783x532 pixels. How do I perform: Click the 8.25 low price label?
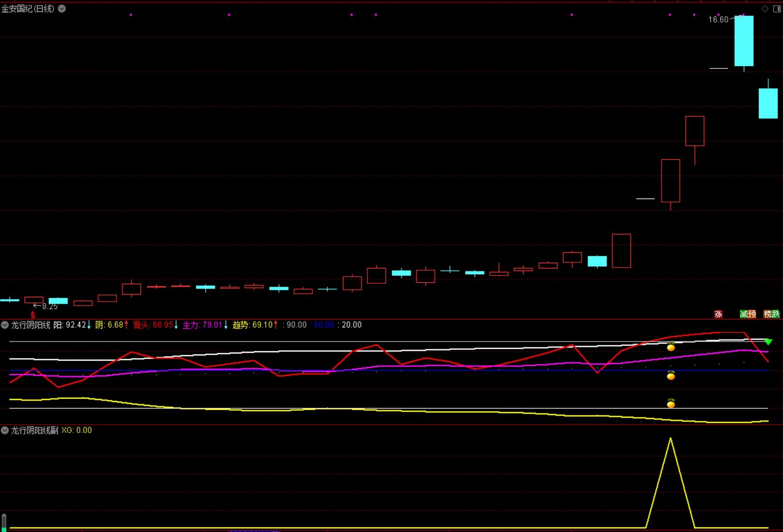50,306
